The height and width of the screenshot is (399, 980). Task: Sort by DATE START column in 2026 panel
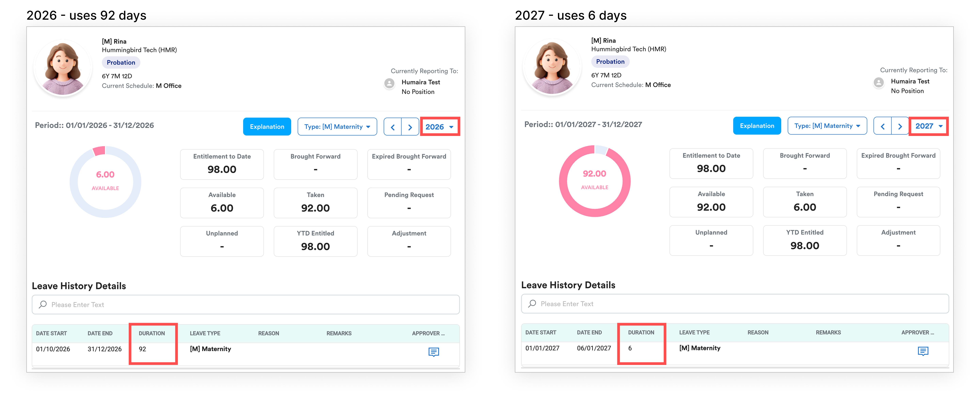(x=51, y=334)
